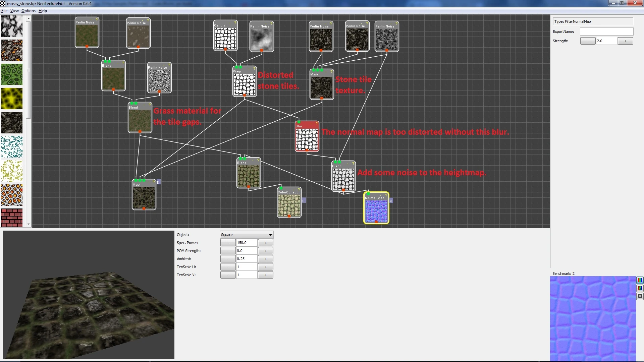Viewport: 644px width, 362px height.
Task: Click the ExportName text field
Action: point(606,32)
